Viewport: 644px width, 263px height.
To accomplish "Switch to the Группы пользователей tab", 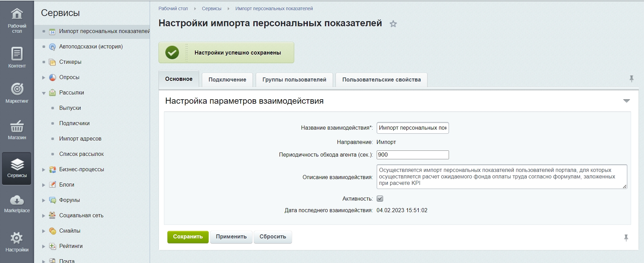I will tap(294, 79).
